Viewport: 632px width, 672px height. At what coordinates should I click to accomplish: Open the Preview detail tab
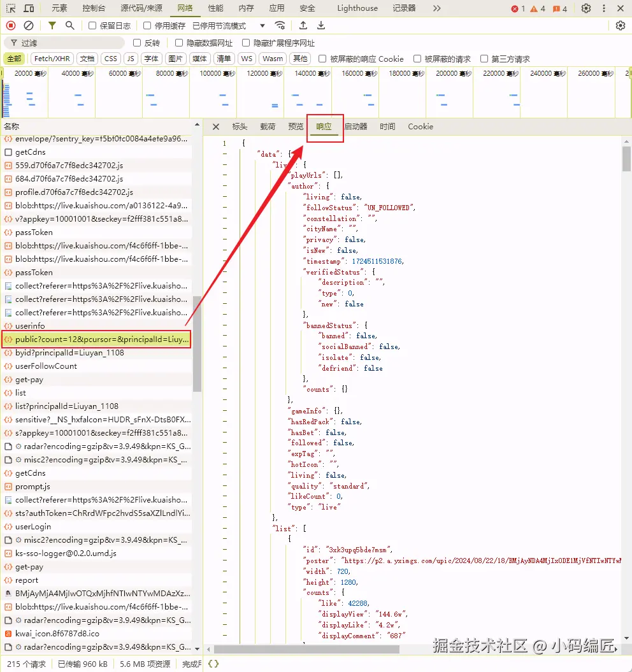pyautogui.click(x=296, y=126)
